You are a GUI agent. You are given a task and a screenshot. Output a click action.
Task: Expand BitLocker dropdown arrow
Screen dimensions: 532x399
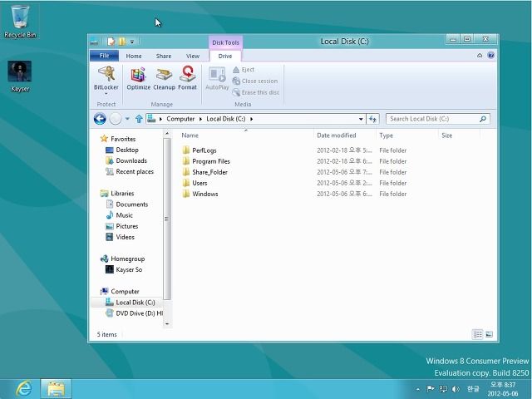point(106,94)
